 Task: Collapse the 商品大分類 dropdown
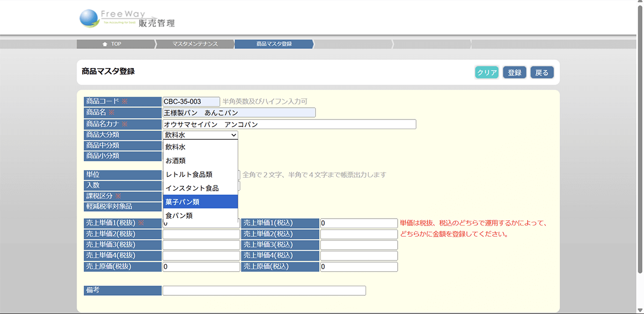click(x=200, y=135)
